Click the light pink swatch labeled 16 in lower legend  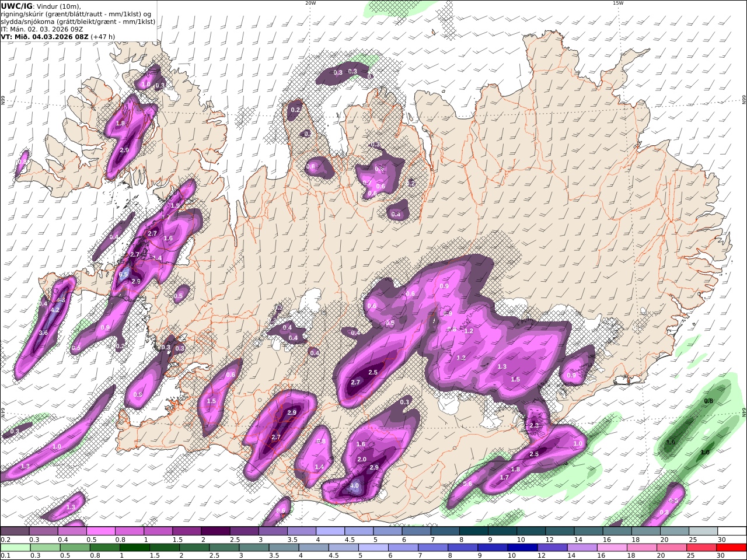point(612,547)
